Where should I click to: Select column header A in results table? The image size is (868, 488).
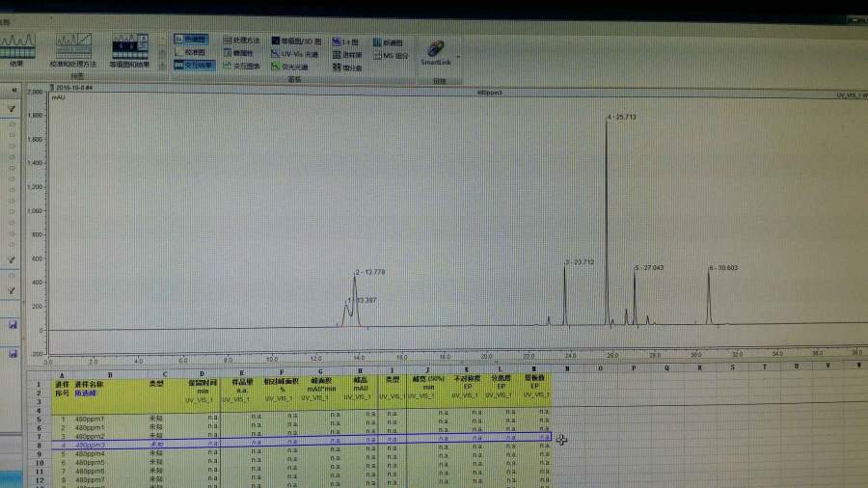coord(62,375)
